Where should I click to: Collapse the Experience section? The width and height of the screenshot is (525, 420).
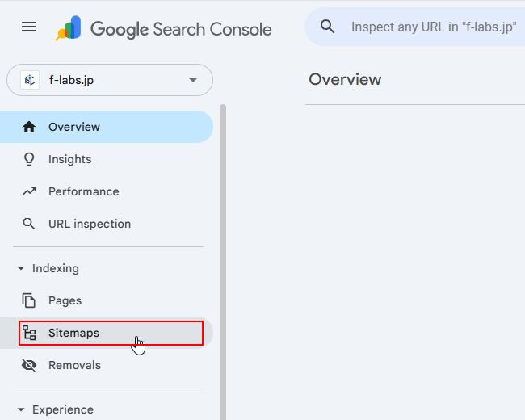(x=21, y=409)
